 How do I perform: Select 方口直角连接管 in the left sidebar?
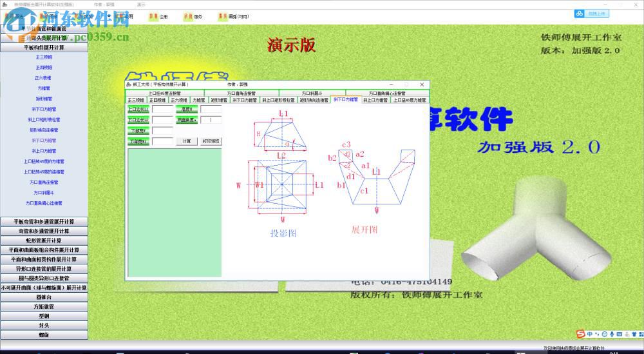(x=44, y=182)
